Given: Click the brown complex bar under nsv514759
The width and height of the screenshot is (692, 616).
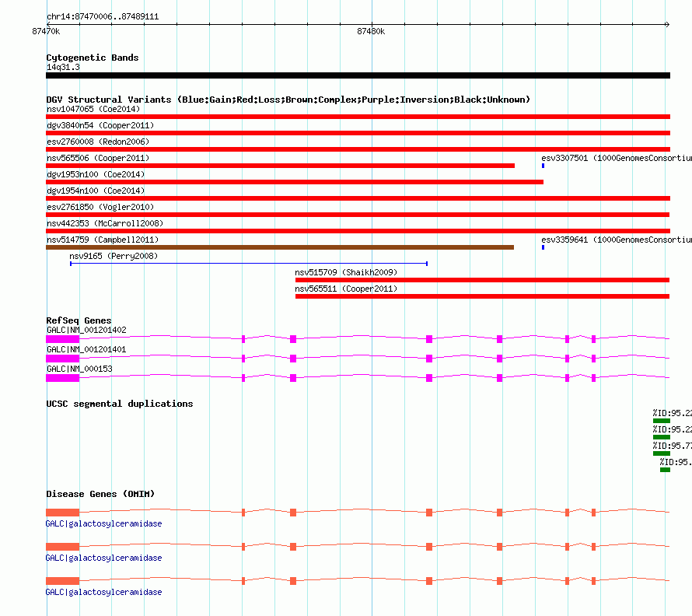Looking at the screenshot, I should tap(280, 247).
